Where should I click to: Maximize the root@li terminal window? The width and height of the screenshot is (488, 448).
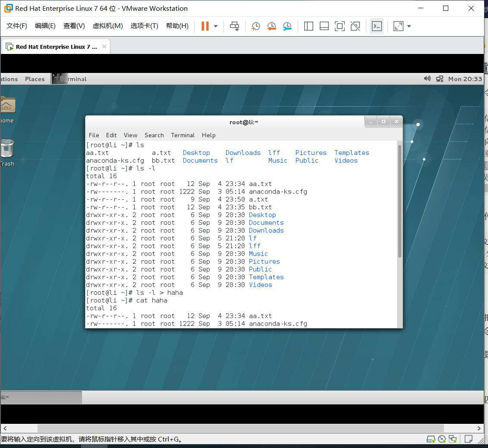pyautogui.click(x=384, y=122)
